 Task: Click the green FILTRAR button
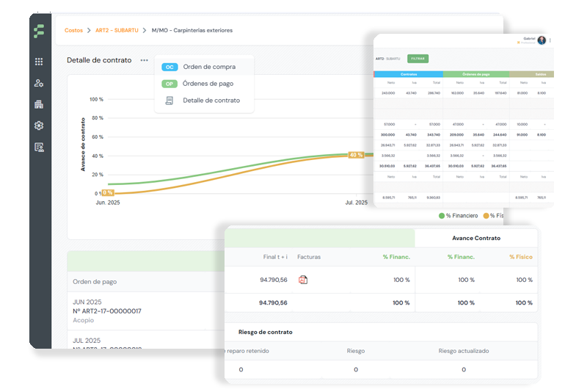point(418,58)
